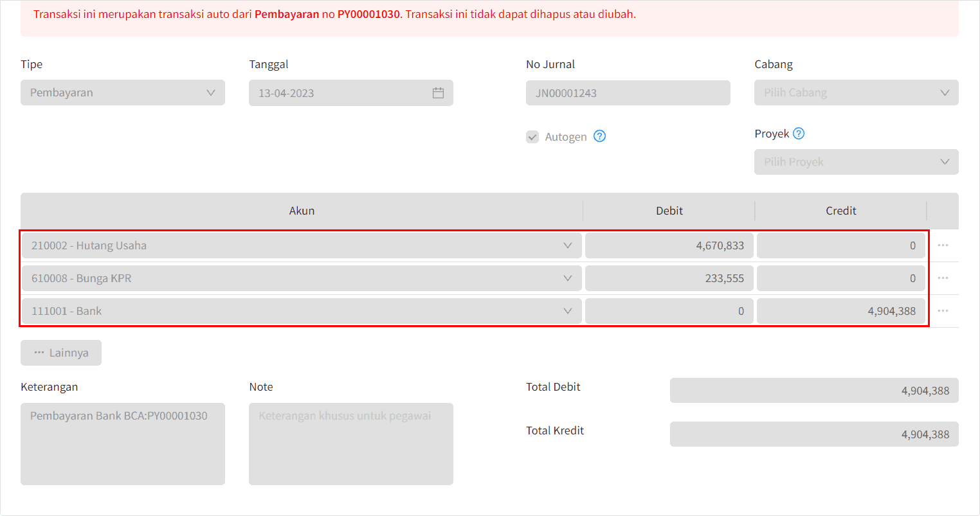
Task: Click the No Jurnal field JN00001243
Action: (628, 93)
